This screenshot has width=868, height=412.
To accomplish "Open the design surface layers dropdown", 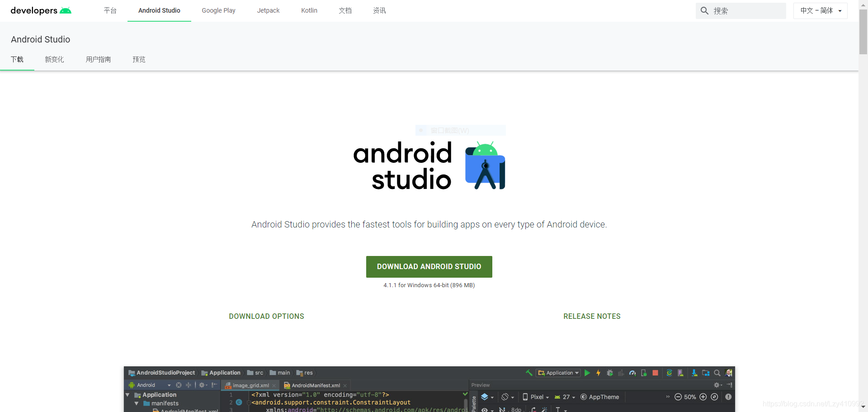I will (x=487, y=397).
